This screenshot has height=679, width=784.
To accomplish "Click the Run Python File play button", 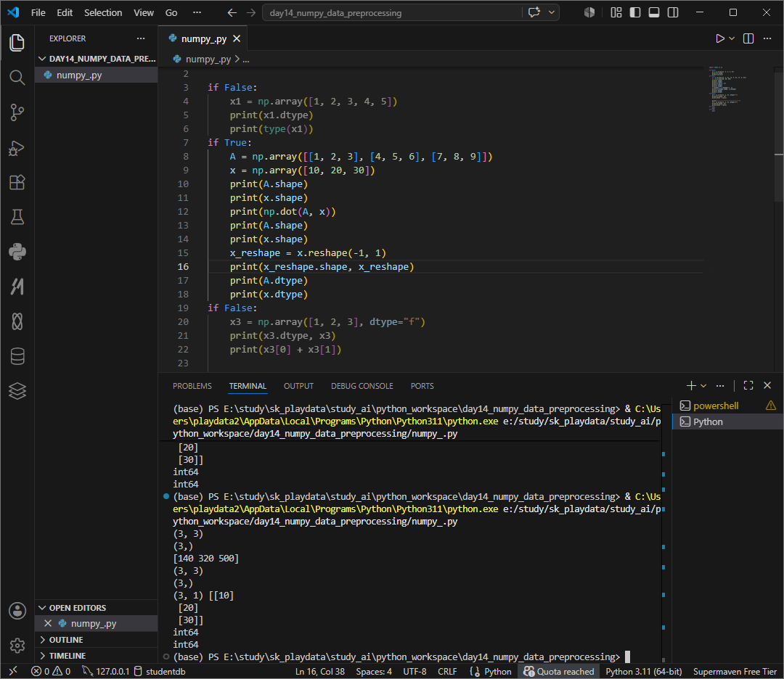I will [x=719, y=38].
